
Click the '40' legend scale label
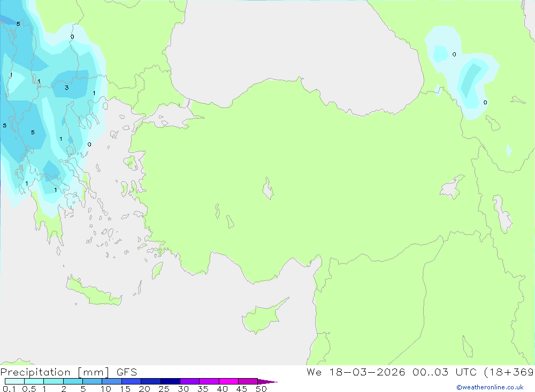222,389
